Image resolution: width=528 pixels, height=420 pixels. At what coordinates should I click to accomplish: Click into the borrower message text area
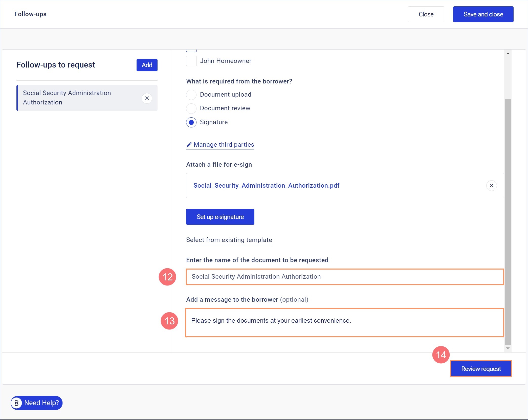point(345,323)
